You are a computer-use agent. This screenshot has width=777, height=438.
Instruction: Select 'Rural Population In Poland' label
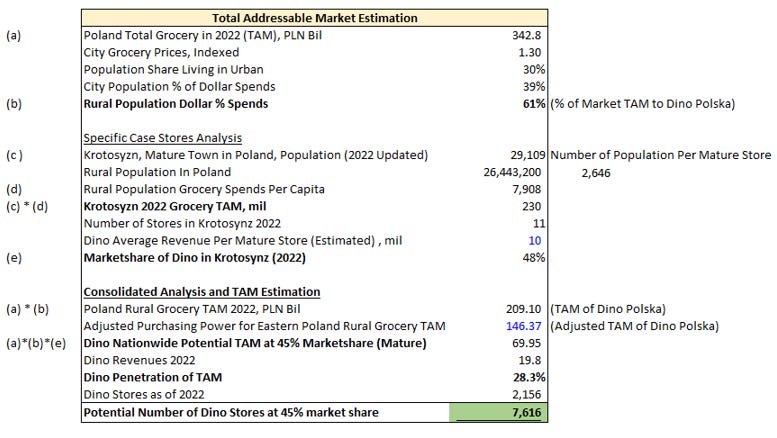coord(157,172)
